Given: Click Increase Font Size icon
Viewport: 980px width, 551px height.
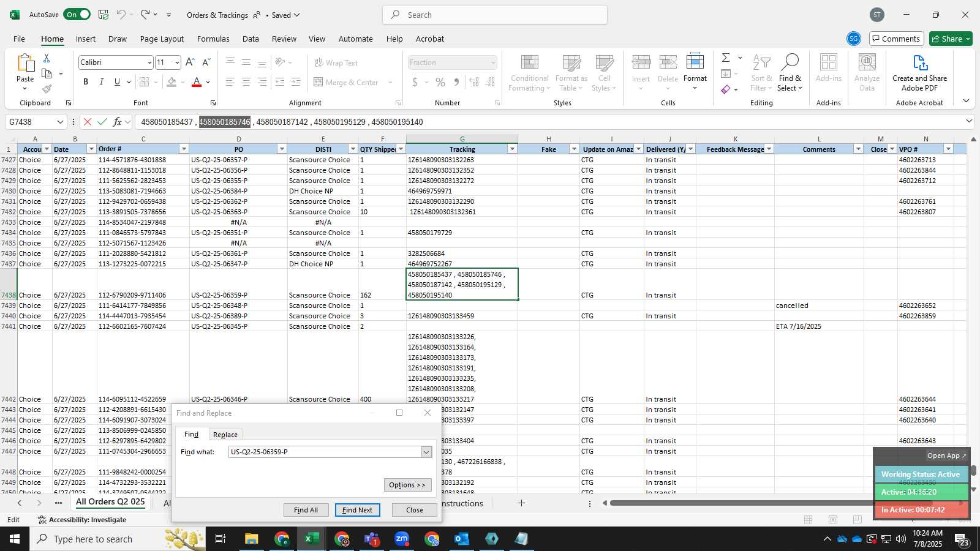Looking at the screenshot, I should coord(190,62).
